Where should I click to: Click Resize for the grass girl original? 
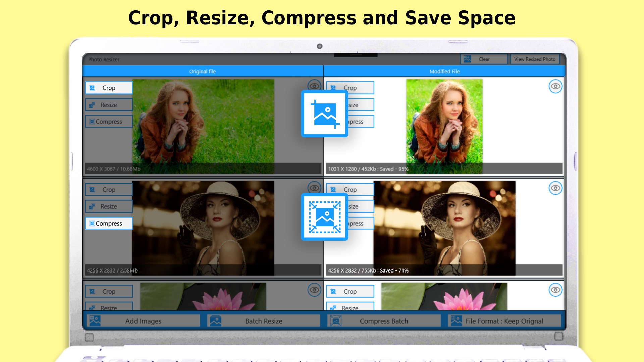(x=109, y=105)
